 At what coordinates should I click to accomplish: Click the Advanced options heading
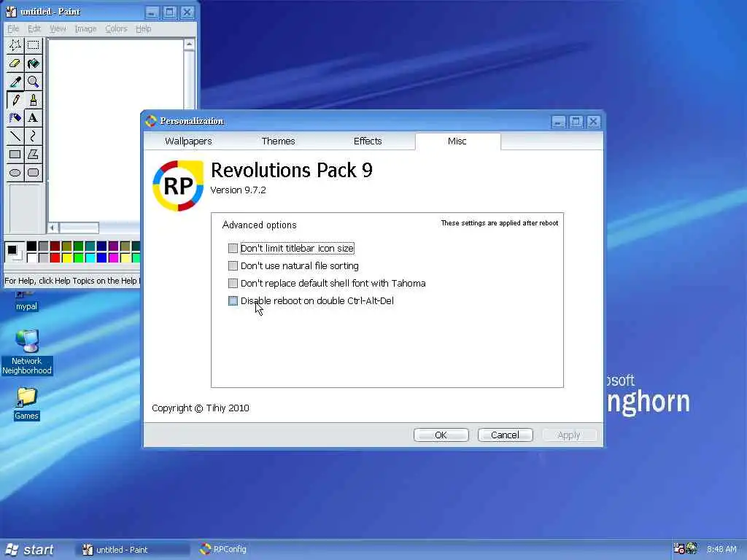point(259,225)
